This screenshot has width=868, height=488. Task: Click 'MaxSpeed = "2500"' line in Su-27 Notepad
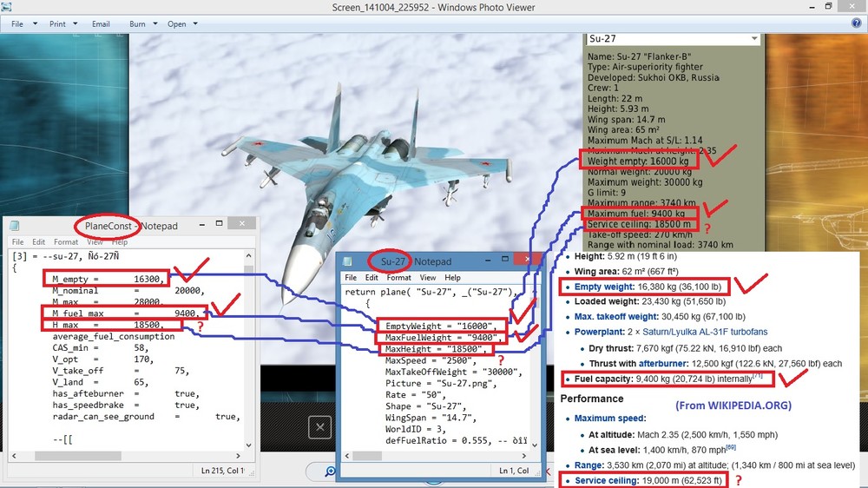pos(431,360)
